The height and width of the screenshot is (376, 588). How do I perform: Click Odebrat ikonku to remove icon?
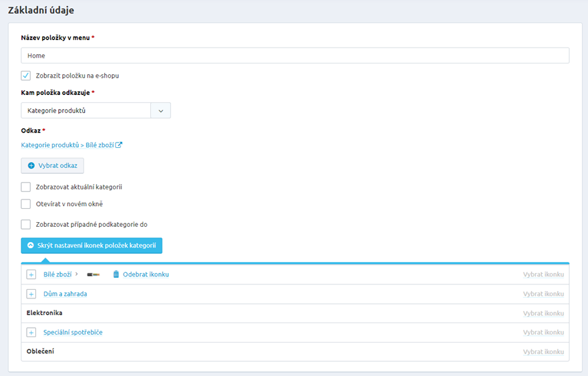point(146,274)
